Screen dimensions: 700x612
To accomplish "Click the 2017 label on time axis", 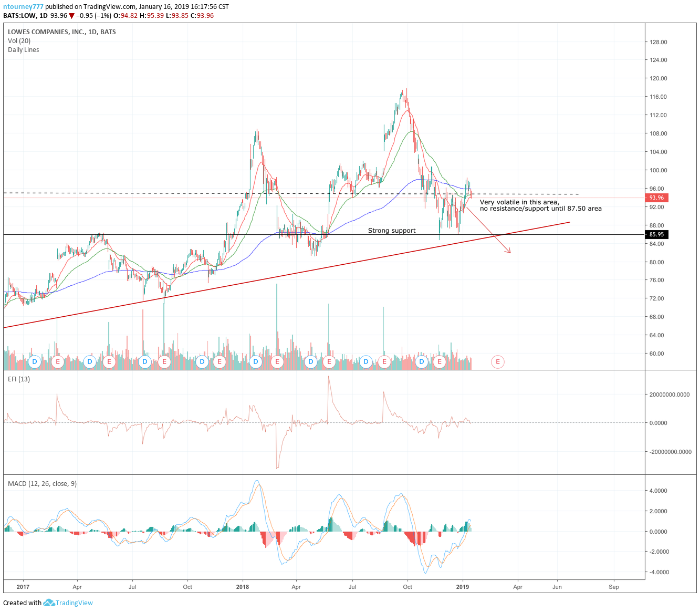I will [x=23, y=587].
